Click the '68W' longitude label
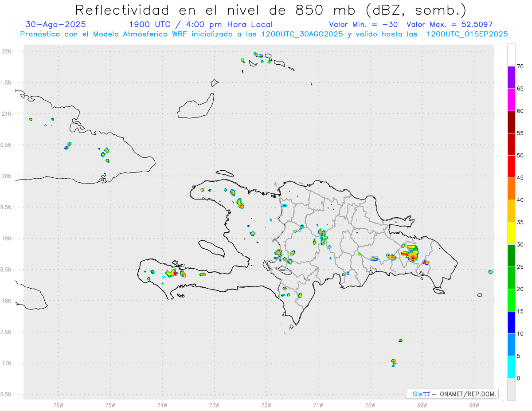The height and width of the screenshot is (411, 532). (x=474, y=405)
